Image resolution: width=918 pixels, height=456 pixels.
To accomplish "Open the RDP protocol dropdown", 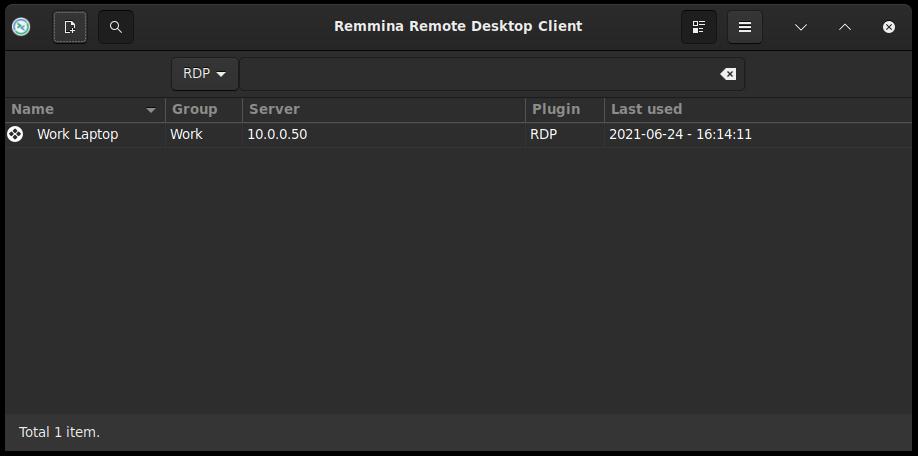I will click(205, 74).
